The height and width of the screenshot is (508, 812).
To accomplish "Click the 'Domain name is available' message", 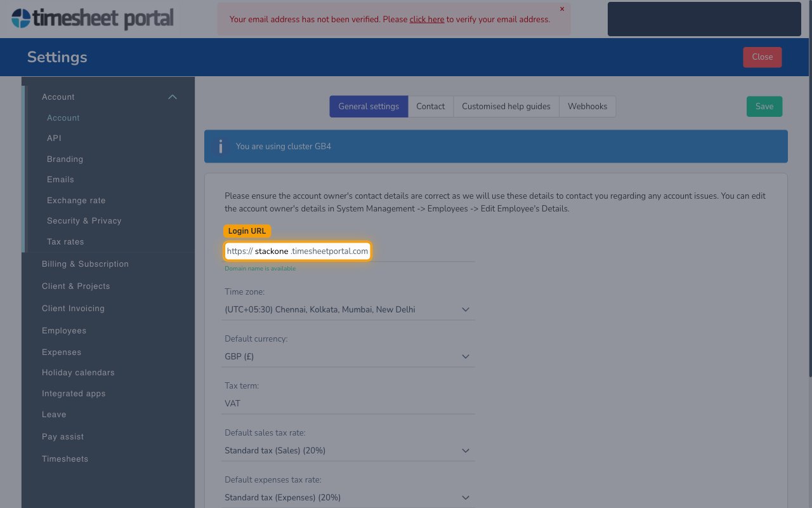I will coord(260,269).
